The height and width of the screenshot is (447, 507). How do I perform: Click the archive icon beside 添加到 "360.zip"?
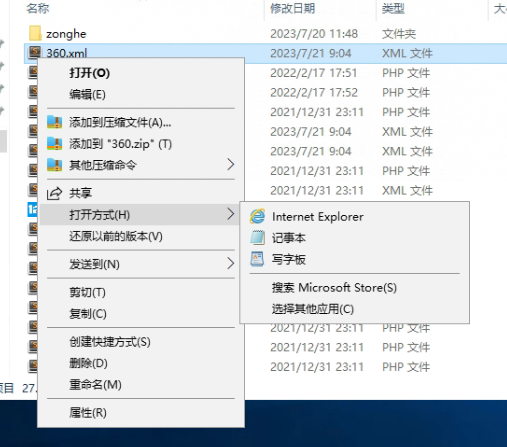tap(54, 144)
